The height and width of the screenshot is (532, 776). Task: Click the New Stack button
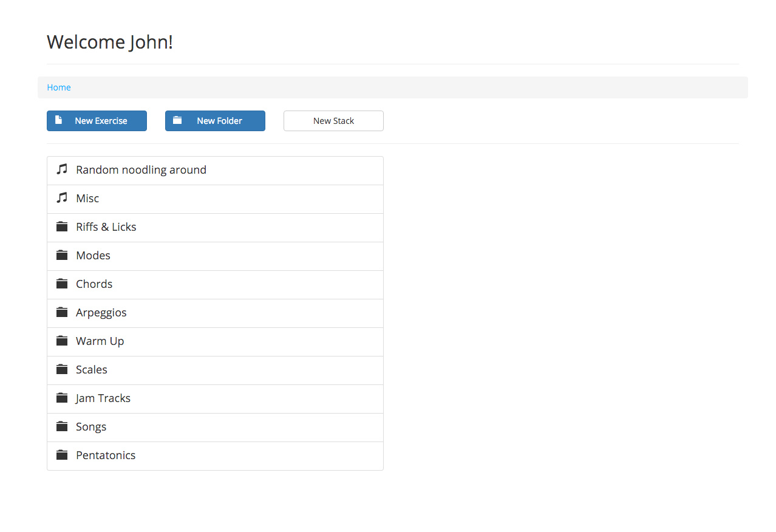pyautogui.click(x=333, y=121)
